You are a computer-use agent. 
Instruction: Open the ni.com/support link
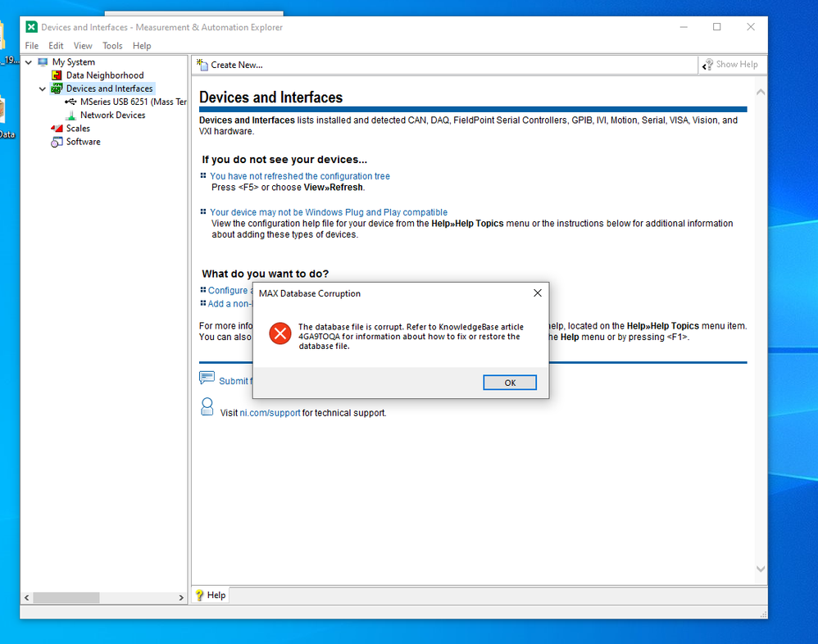click(270, 413)
